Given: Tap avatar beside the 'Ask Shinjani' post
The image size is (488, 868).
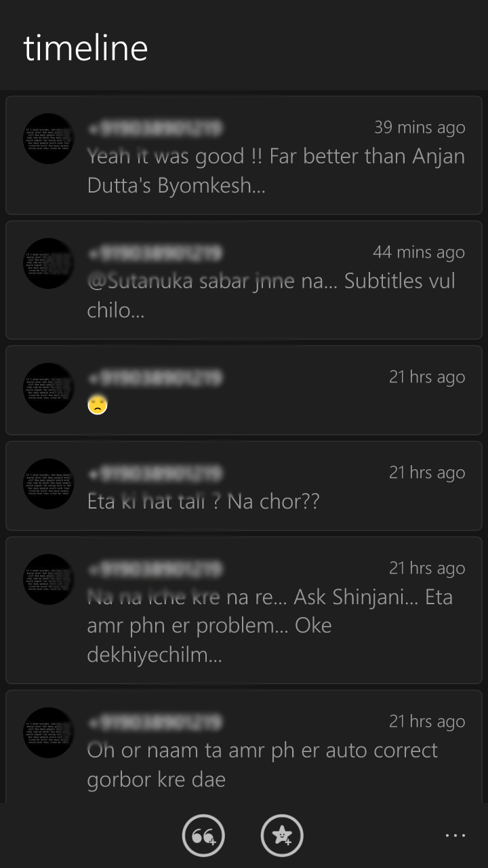Looking at the screenshot, I should point(48,579).
